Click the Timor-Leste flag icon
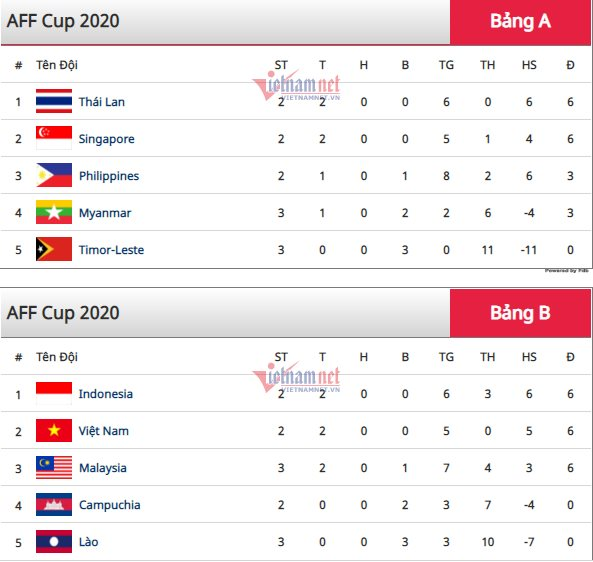Screen dimensions: 593x562 click(x=54, y=249)
